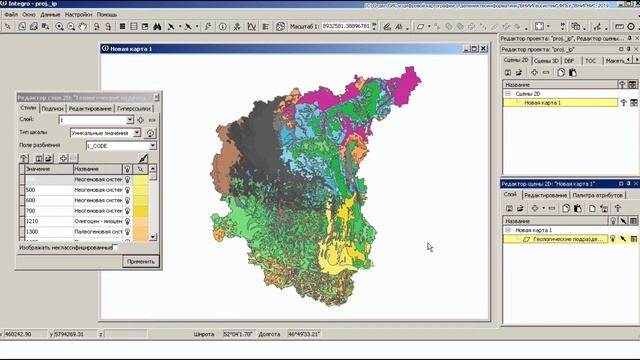Click the table grid view icon

(x=133, y=27)
